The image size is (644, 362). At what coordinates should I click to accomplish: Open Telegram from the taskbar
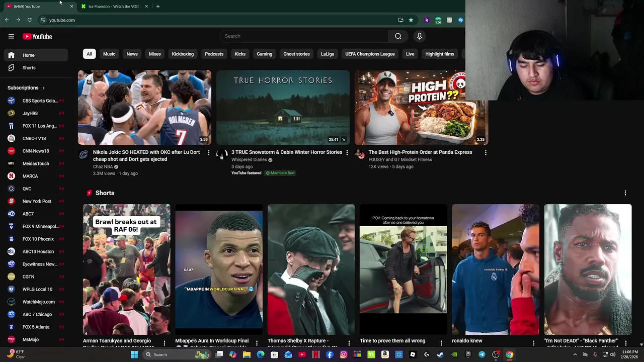(x=481, y=354)
